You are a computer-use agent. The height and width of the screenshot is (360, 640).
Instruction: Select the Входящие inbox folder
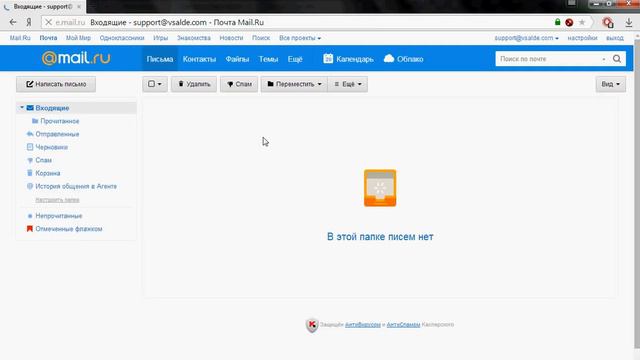tap(52, 108)
